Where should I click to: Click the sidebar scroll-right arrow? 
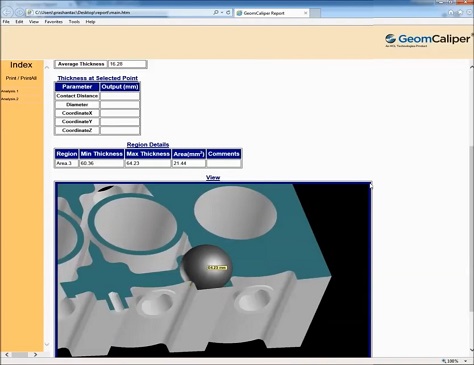35,355
